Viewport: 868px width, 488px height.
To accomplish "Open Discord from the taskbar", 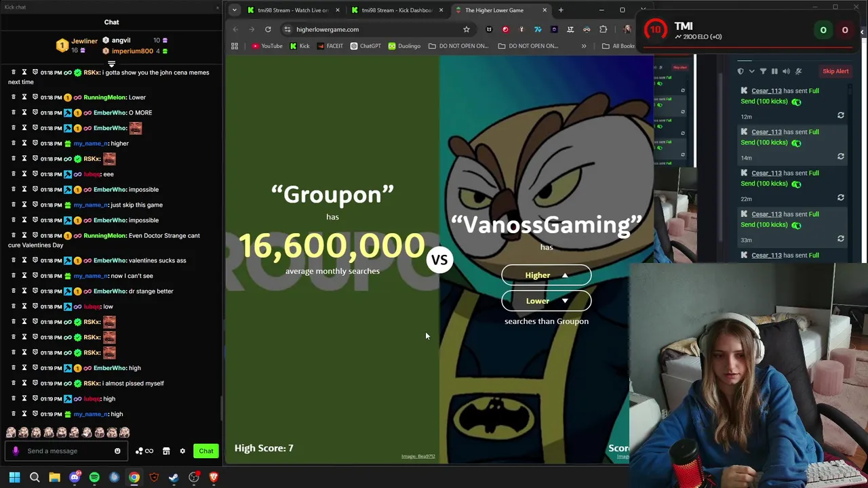I will tap(75, 477).
